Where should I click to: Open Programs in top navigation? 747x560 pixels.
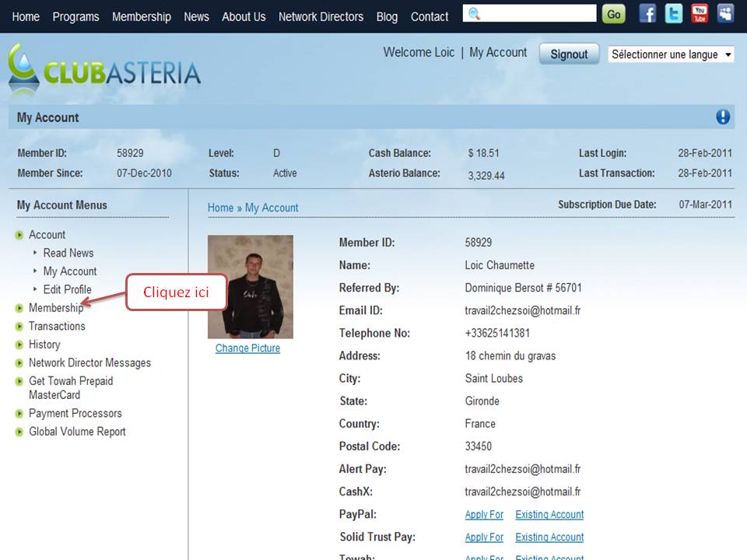pyautogui.click(x=75, y=16)
